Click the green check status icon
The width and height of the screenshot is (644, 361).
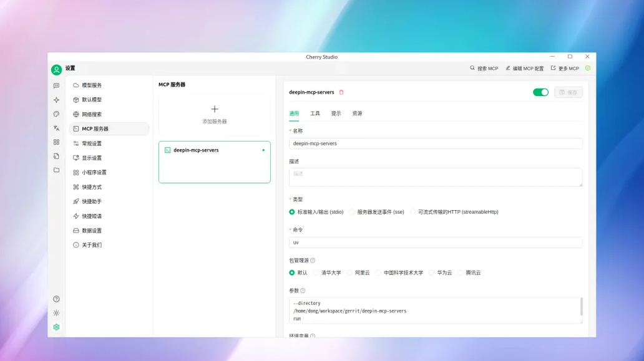tap(588, 68)
